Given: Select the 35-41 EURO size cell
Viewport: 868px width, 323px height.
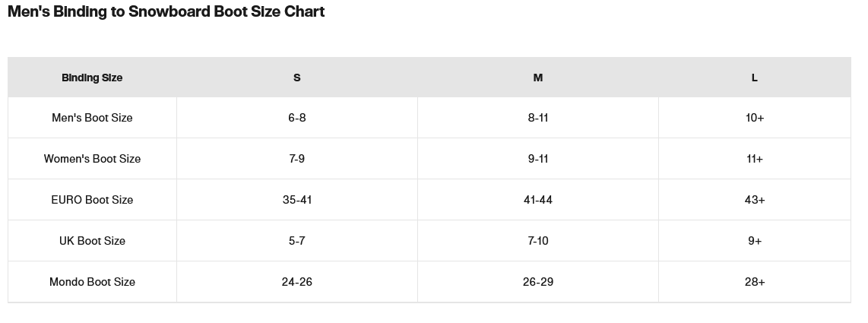Looking at the screenshot, I should point(297,200).
